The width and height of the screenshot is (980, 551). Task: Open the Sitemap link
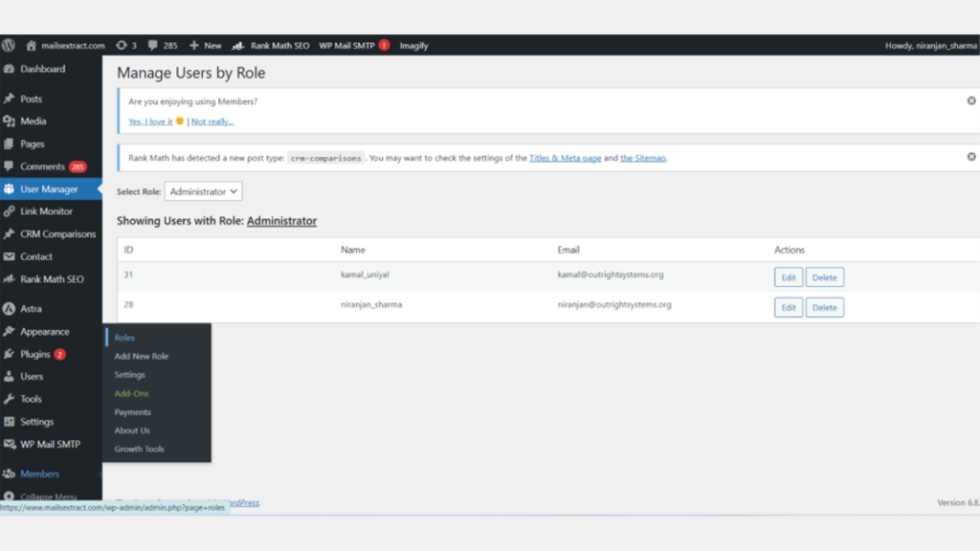tap(643, 158)
